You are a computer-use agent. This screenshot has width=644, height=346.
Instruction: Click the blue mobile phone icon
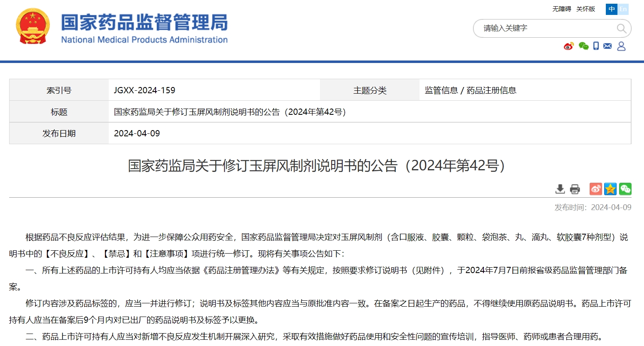(596, 46)
